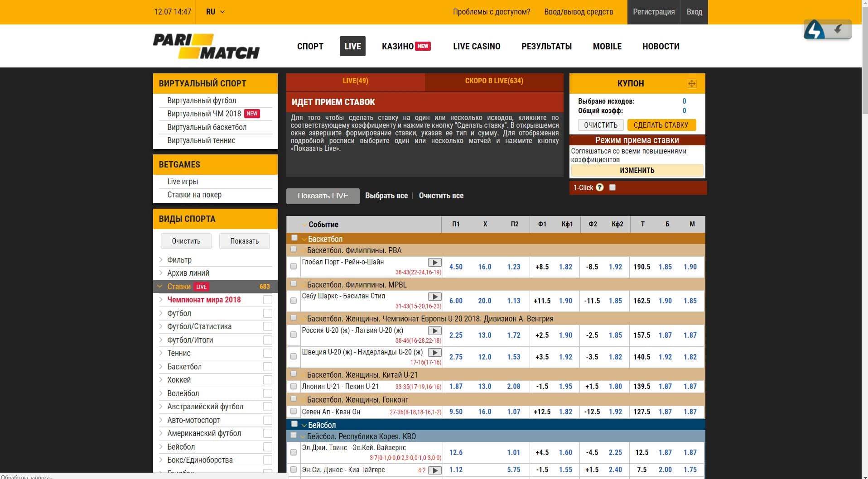Open Live игры under Betgames

183,182
